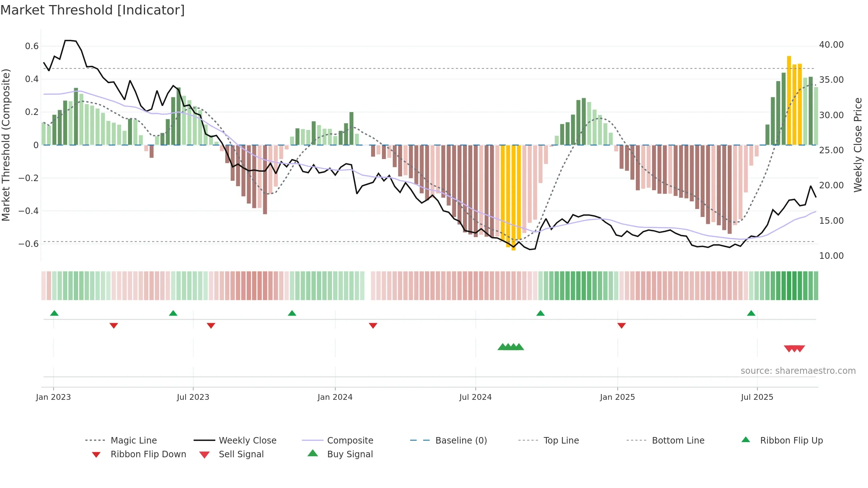This screenshot has height=488, width=868.
Task: Click the first ribbon flip up marker near Jan 2023
Action: [x=54, y=313]
